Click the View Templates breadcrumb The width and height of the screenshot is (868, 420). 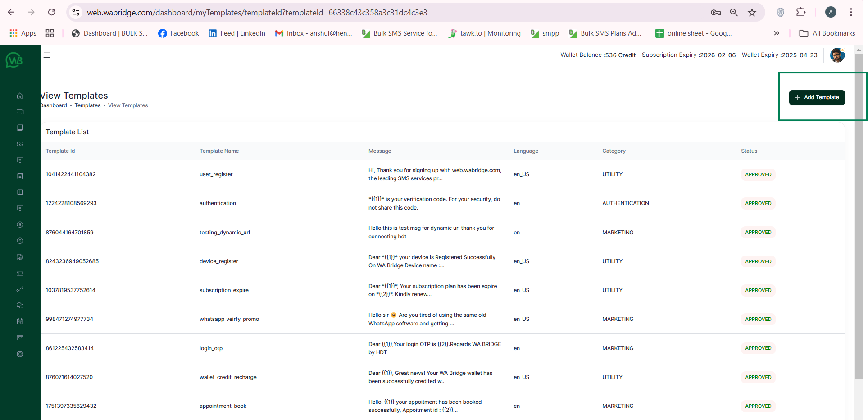tap(128, 105)
